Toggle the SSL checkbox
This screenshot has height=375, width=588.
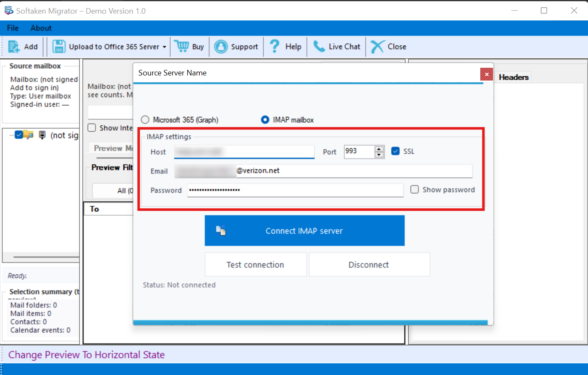396,151
